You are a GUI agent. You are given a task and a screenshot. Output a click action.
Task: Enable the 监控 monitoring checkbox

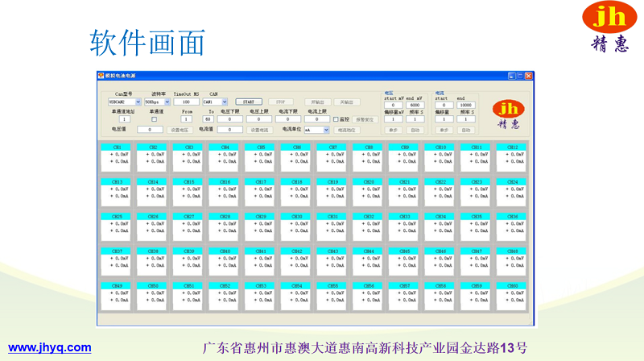pyautogui.click(x=336, y=119)
